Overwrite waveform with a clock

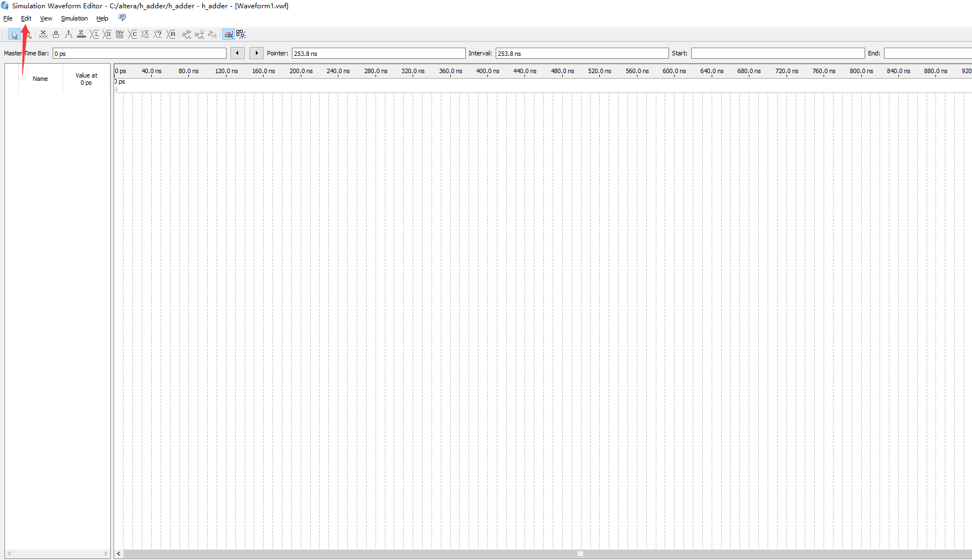[x=145, y=34]
